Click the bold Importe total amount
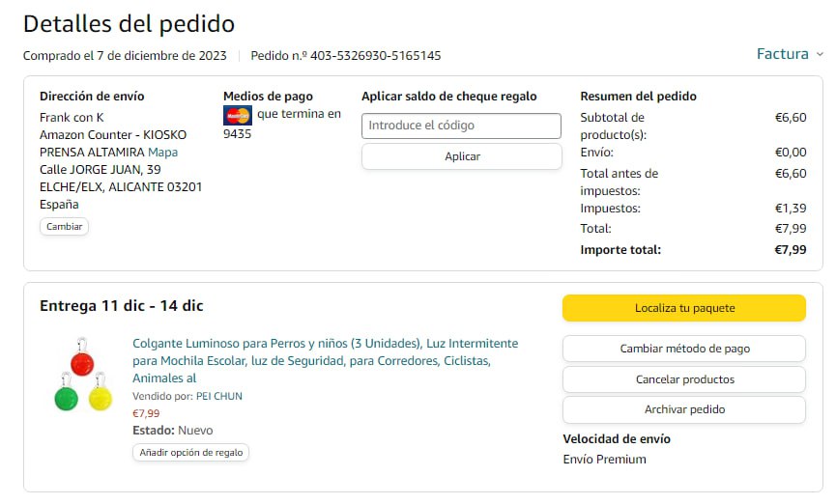836x504 pixels. pos(790,250)
